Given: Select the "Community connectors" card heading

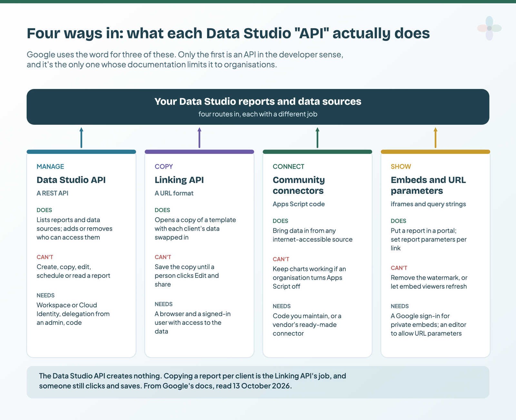Looking at the screenshot, I should pyautogui.click(x=299, y=185).
